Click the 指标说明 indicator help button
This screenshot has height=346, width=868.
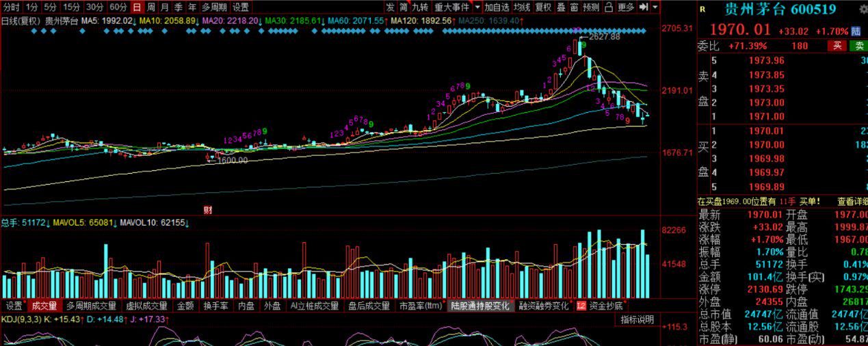click(637, 319)
